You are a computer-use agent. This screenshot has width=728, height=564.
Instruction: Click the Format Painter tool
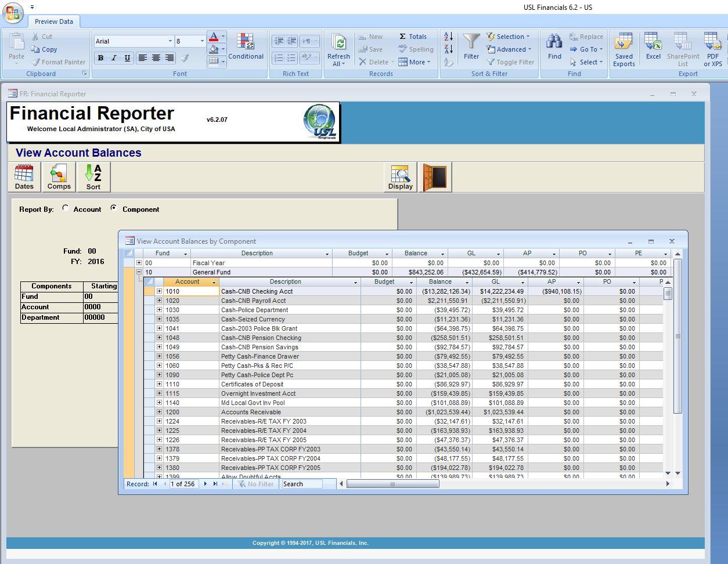(58, 62)
